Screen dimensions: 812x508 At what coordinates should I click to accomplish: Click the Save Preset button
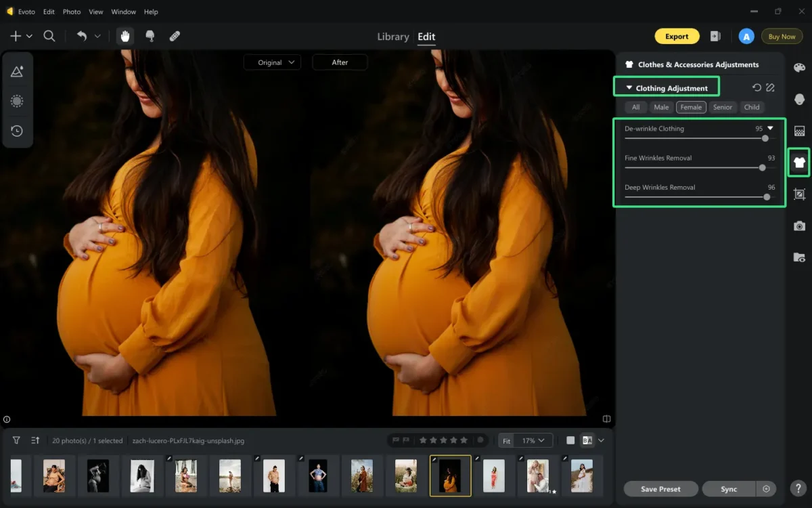(x=661, y=489)
